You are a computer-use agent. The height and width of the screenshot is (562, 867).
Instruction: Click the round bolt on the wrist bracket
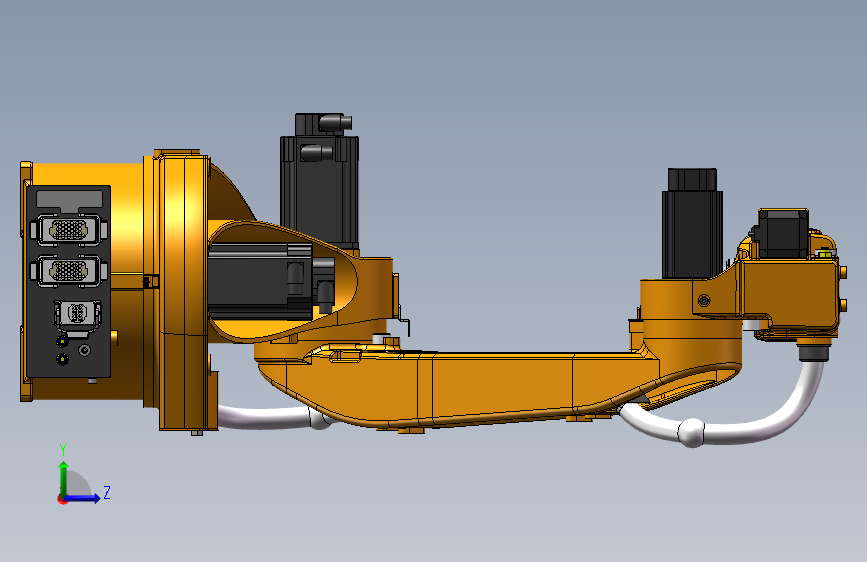tap(704, 300)
